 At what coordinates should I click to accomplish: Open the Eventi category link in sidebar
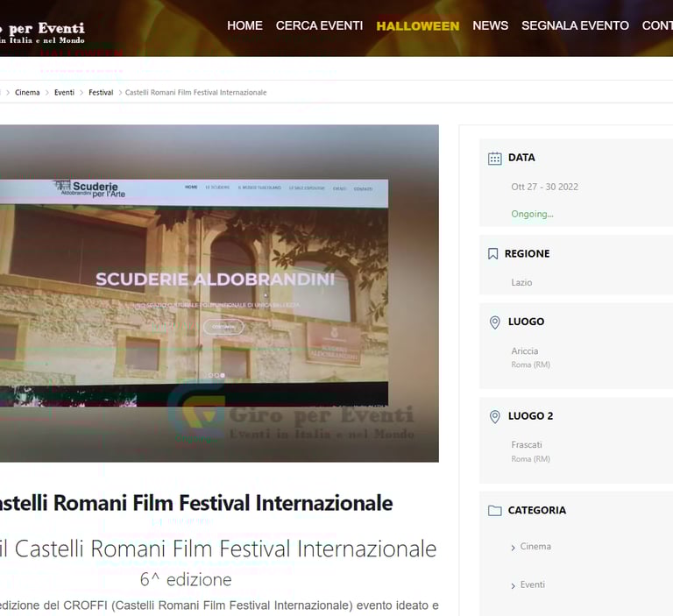pyautogui.click(x=533, y=584)
